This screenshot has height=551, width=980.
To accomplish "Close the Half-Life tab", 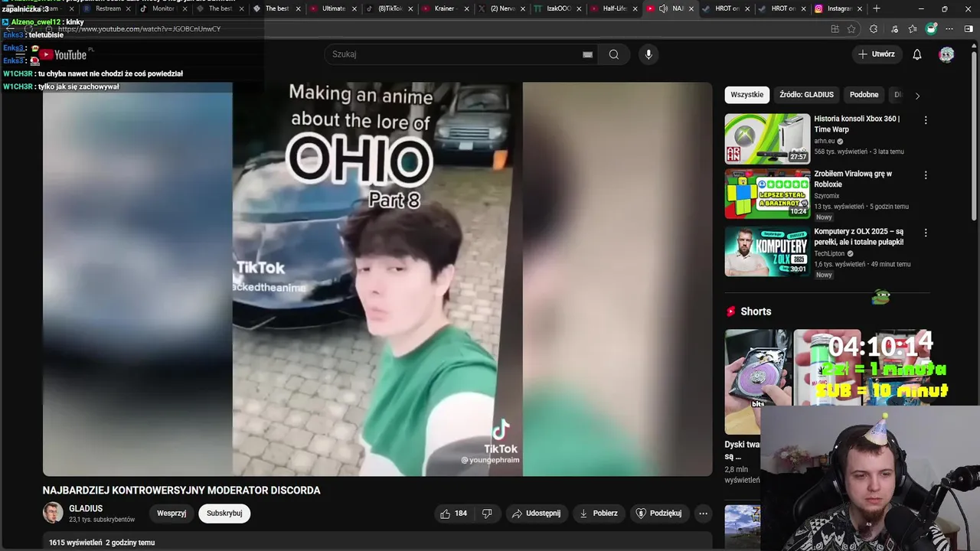I will tap(635, 8).
